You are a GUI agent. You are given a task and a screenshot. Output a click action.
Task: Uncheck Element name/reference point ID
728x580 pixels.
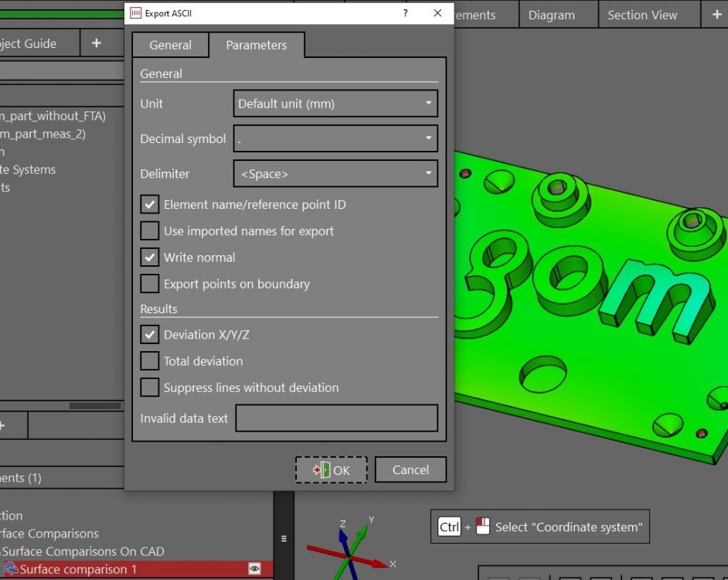[149, 205]
